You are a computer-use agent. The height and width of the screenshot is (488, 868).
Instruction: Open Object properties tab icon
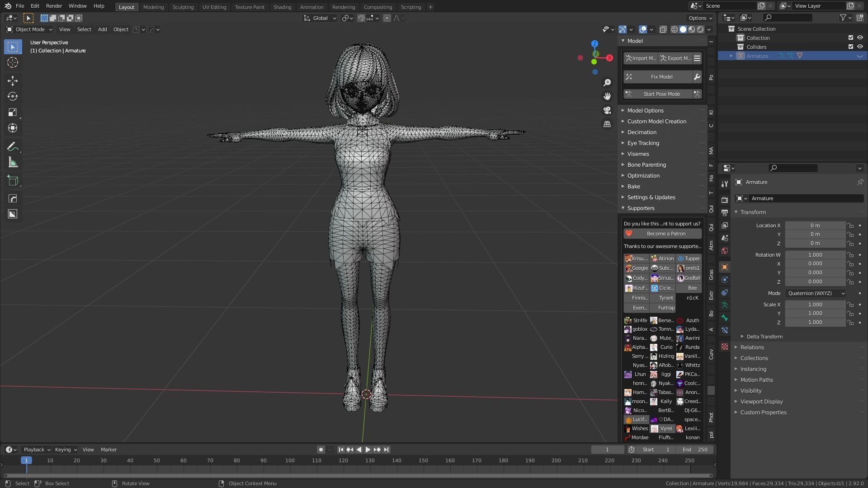[725, 267]
